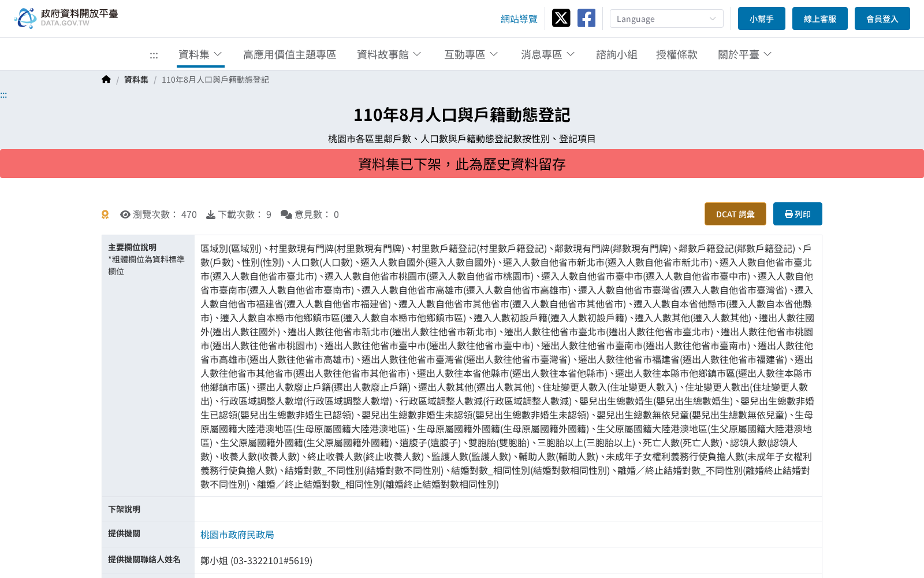This screenshot has width=924, height=578.
Task: Expand the 資料故事館 menu
Action: (389, 54)
